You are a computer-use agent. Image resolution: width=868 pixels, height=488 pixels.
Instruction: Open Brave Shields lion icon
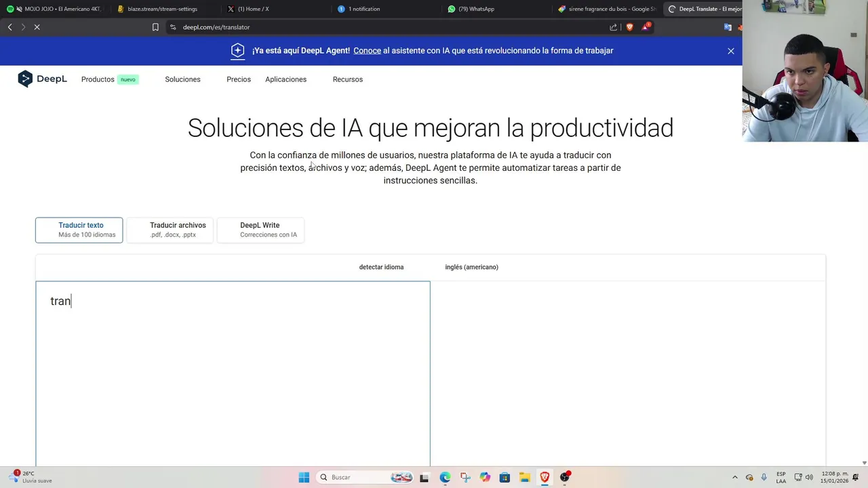[x=629, y=27]
